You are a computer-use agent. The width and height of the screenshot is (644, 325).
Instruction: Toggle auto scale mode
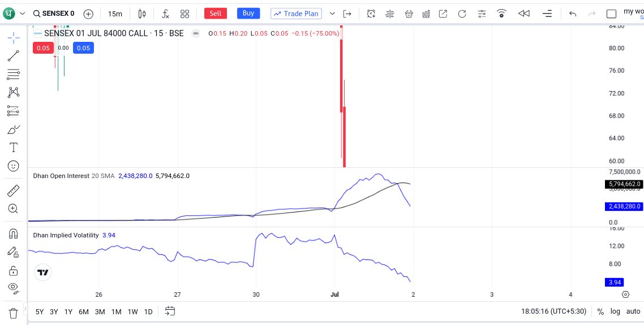point(633,311)
